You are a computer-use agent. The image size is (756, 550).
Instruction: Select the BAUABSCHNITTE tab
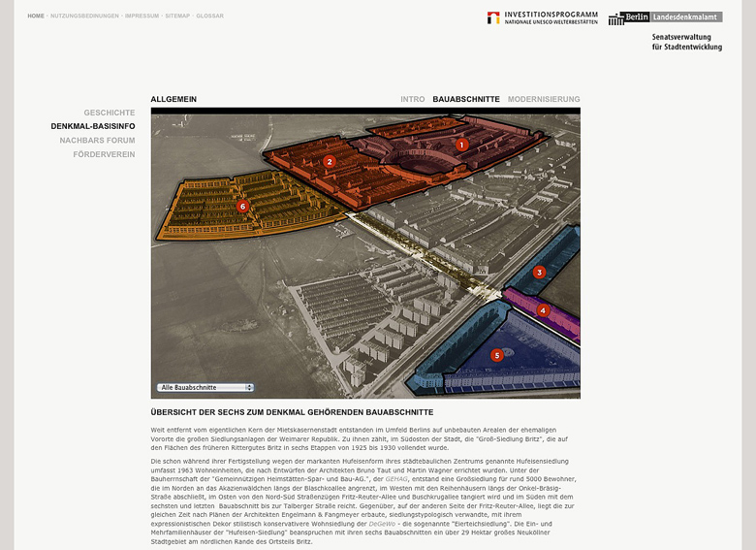coord(466,99)
